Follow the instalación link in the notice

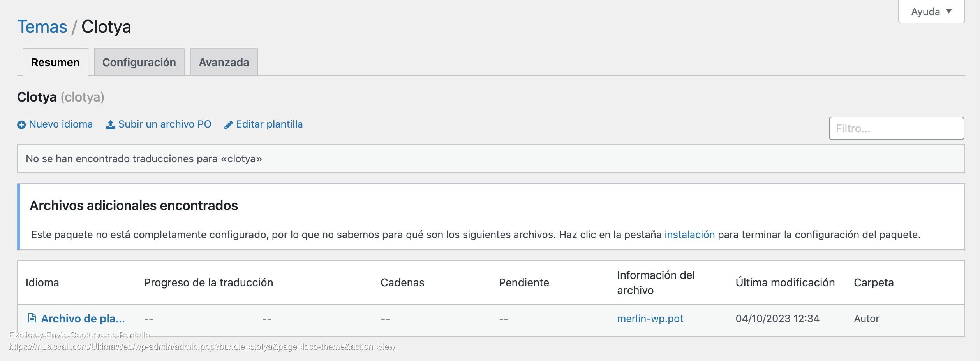689,235
